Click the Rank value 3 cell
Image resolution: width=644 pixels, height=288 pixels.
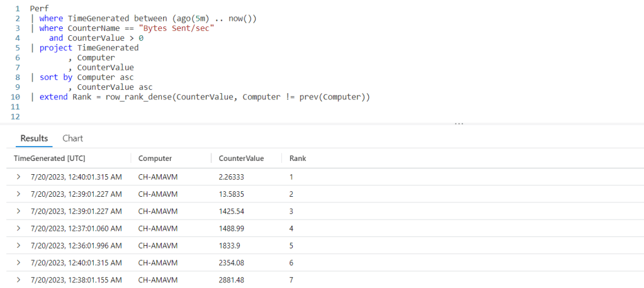pos(291,211)
